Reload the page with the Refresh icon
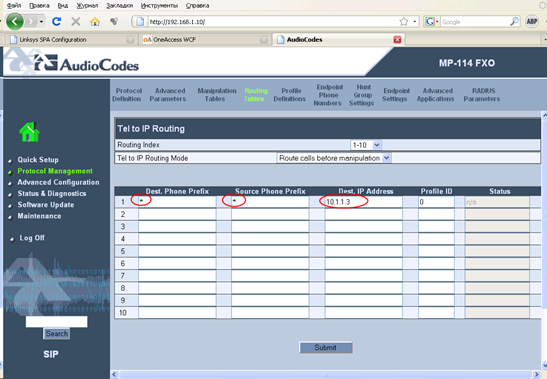547x379 pixels. click(57, 22)
